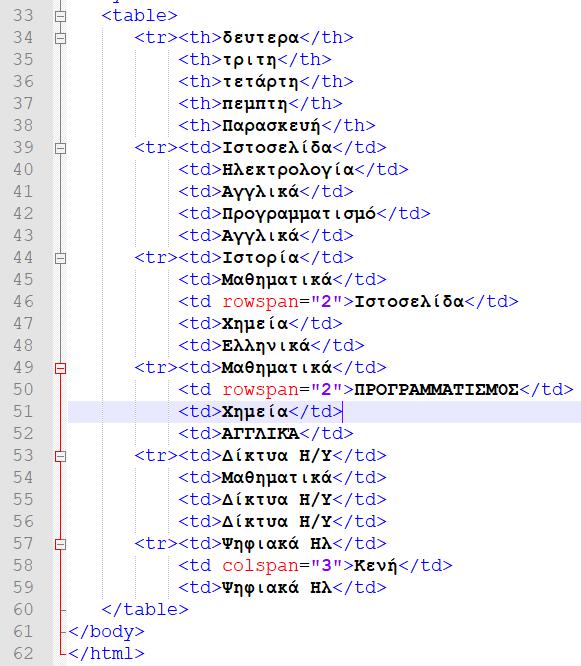The width and height of the screenshot is (581, 666).
Task: Click the word Ηλεκτρολογία on line 40
Action: pyautogui.click(x=288, y=170)
